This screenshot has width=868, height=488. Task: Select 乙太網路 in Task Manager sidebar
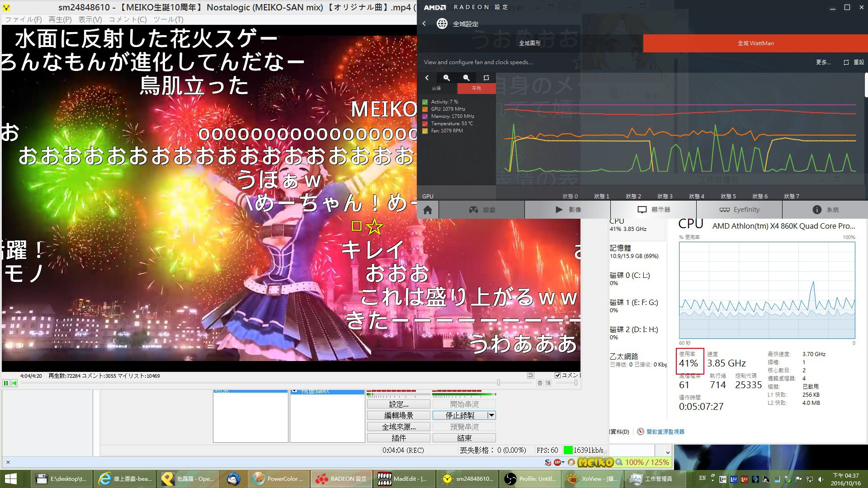(637, 360)
